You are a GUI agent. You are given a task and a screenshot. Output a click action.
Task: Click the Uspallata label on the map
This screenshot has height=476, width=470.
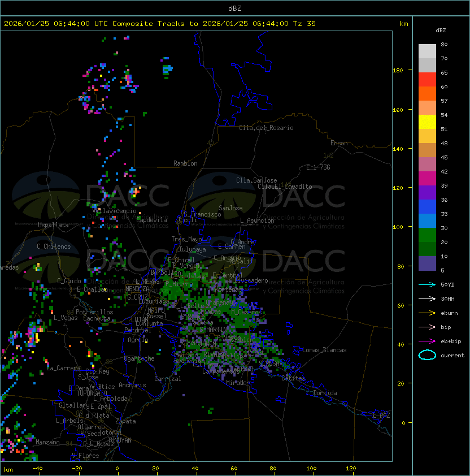(53, 225)
